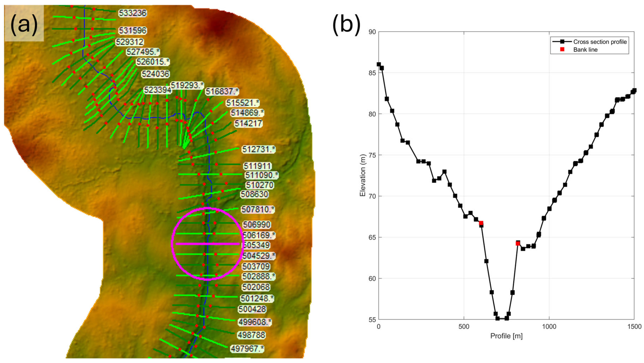Image resolution: width=644 pixels, height=363 pixels.
Task: Click cross section label 529312
Action: [130, 42]
